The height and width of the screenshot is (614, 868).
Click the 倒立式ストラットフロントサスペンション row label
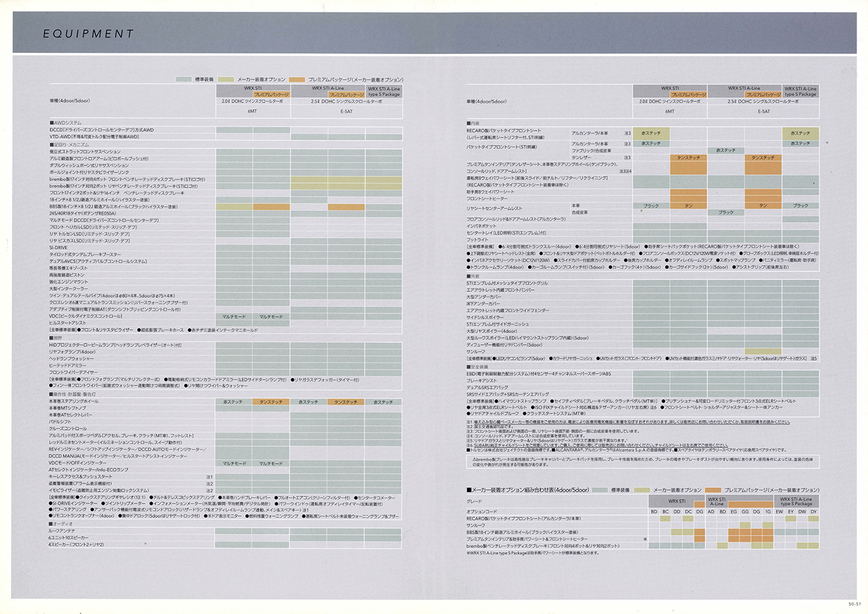click(x=85, y=152)
